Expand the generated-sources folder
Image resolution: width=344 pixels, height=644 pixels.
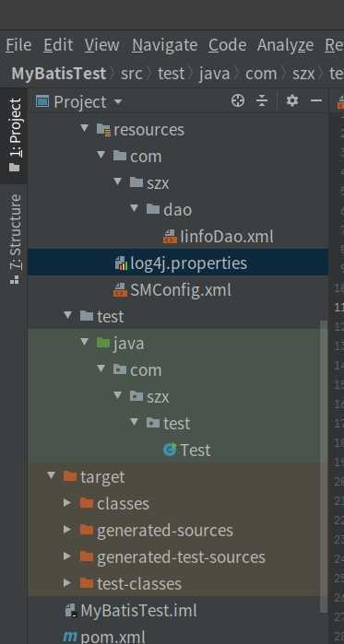tap(67, 530)
